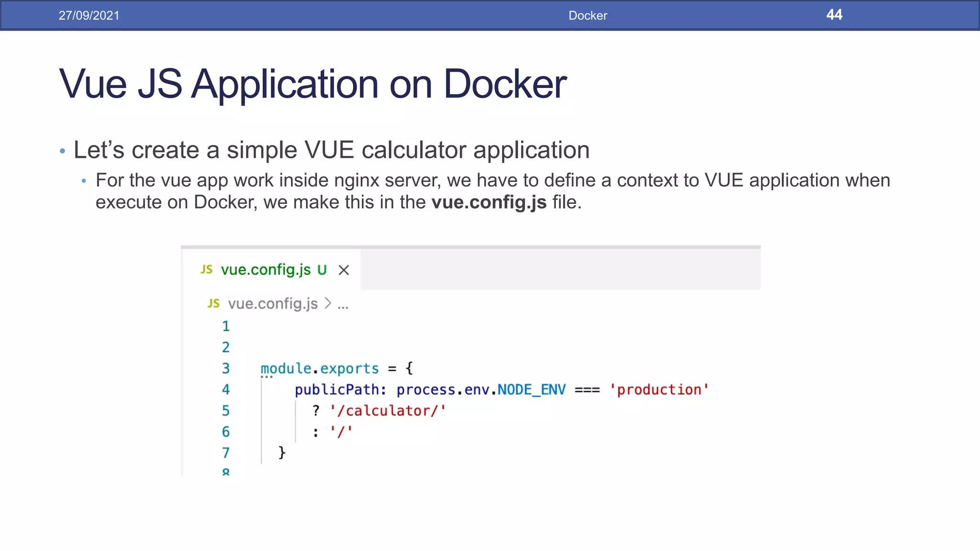Click the closing brace on line 7
Screen dimensions: 980x551
pyautogui.click(x=282, y=452)
